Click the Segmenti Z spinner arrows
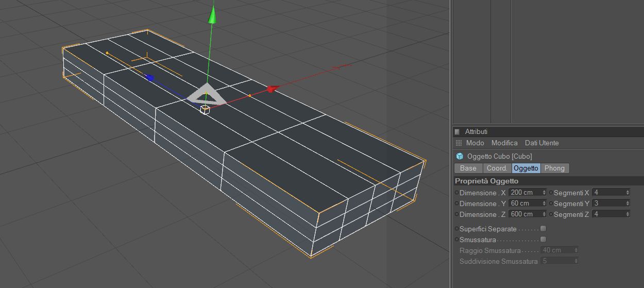 [x=627, y=214]
